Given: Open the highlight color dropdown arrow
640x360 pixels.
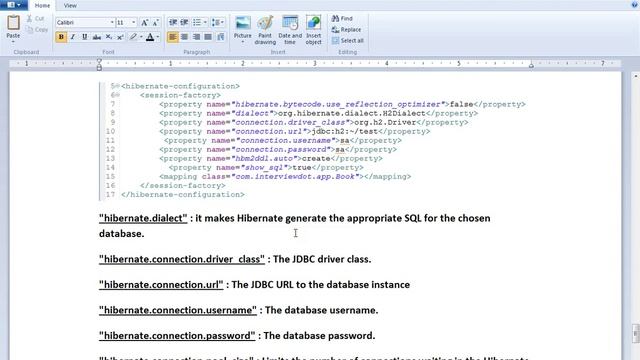Looking at the screenshot, I should [x=141, y=37].
